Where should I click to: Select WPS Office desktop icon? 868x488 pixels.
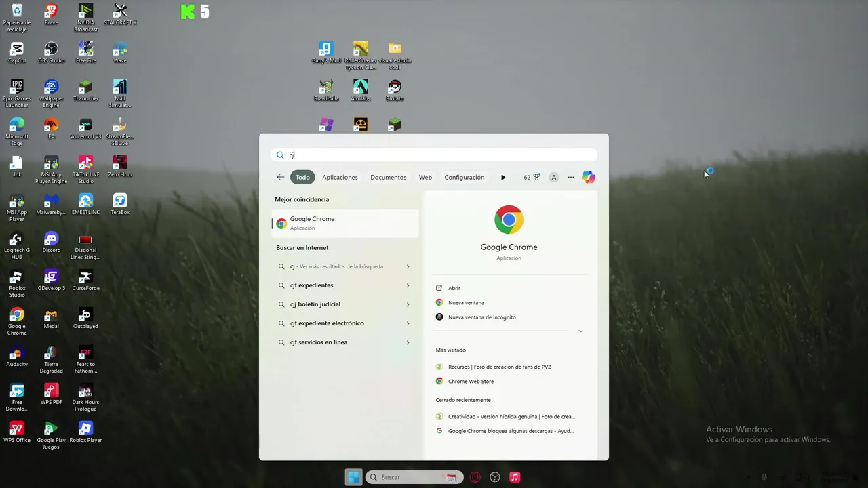[17, 432]
